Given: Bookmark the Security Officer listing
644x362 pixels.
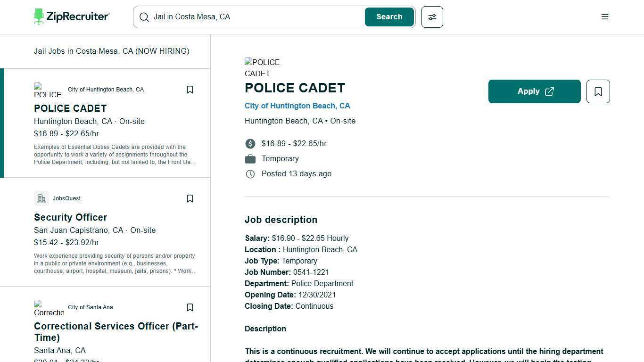Looking at the screenshot, I should (x=190, y=198).
